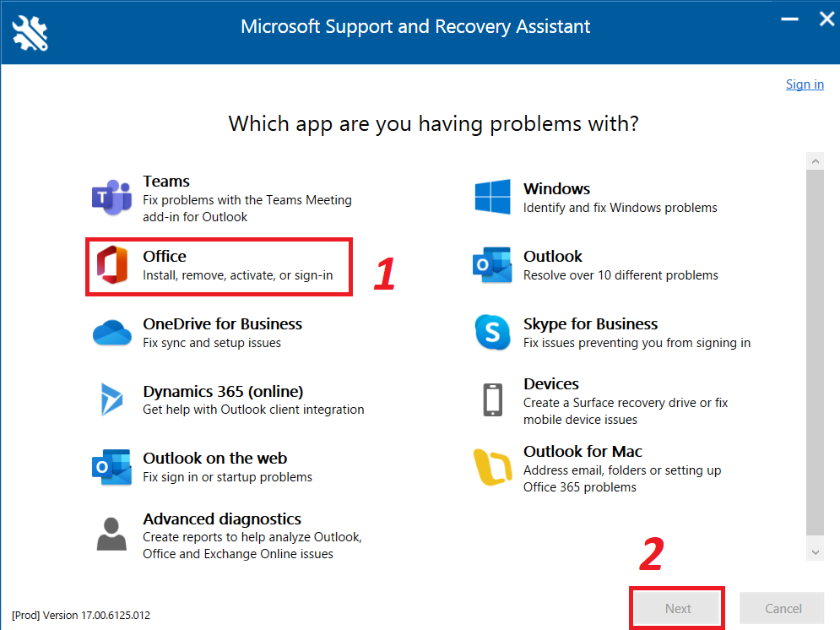Image resolution: width=840 pixels, height=630 pixels.
Task: Click the OneDrive for Business cloud icon
Action: click(112, 333)
